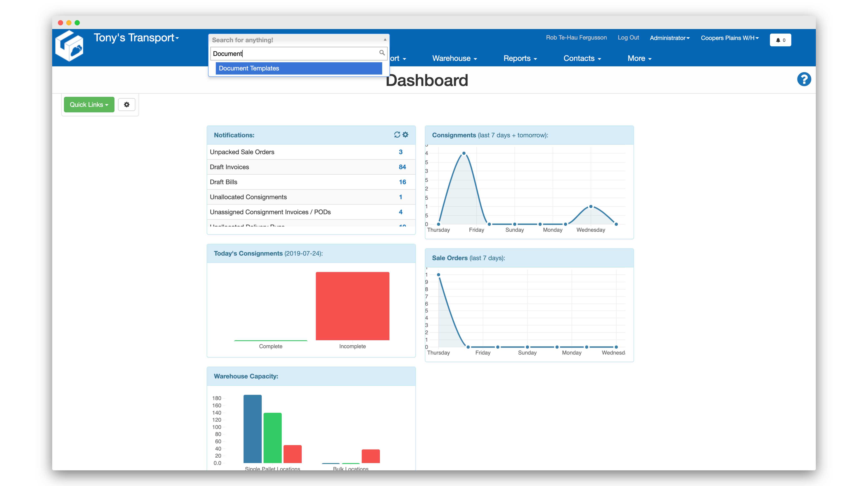Click the Log Out link

(x=628, y=37)
